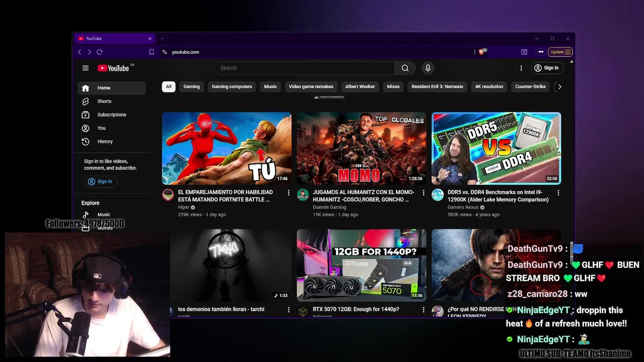Click the search magnifier button
644x362 pixels.
point(405,68)
